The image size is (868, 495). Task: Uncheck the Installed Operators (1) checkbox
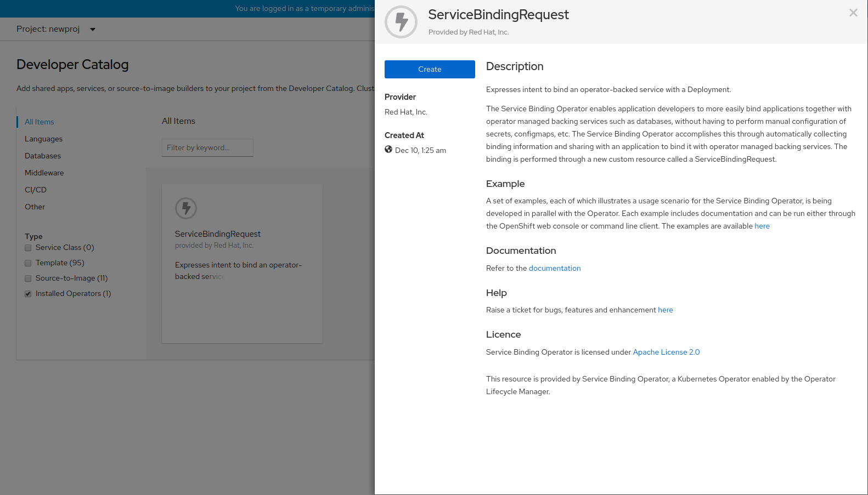pyautogui.click(x=28, y=294)
